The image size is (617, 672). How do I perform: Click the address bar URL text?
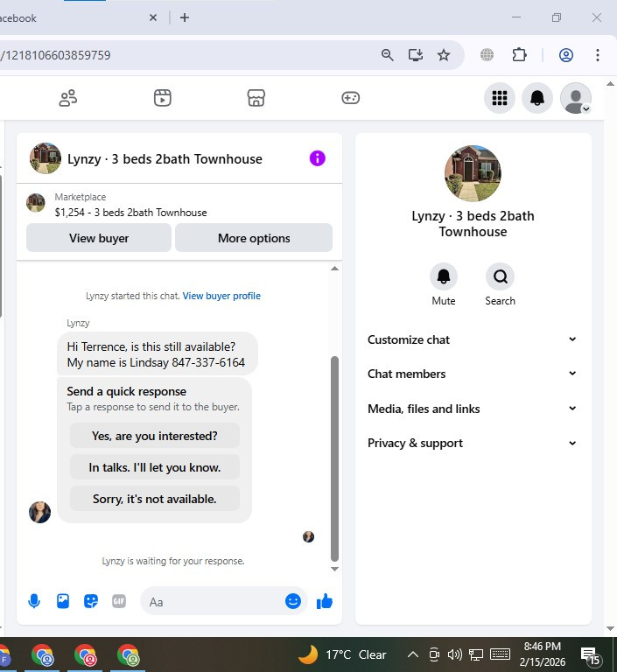pos(56,55)
